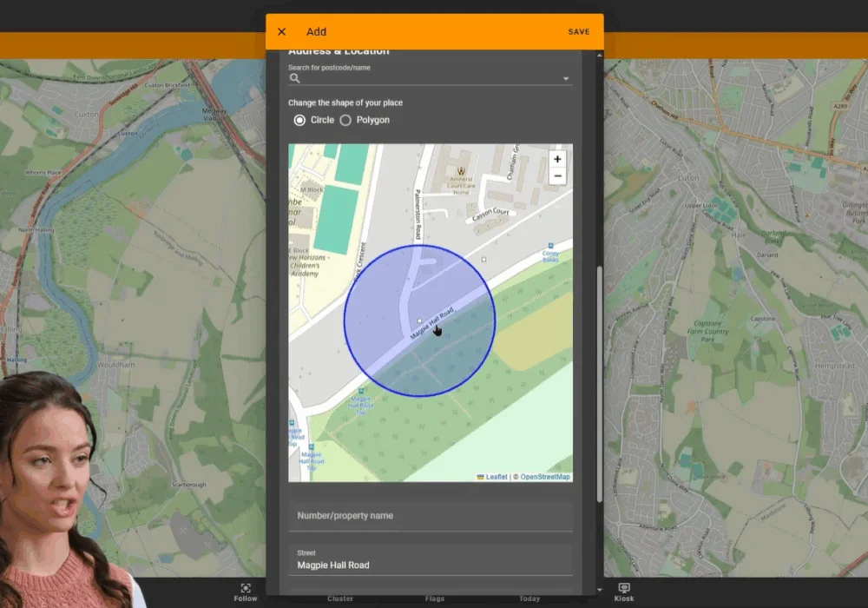
Task: Open Kiosk mode from the bottom bar
Action: click(x=623, y=591)
